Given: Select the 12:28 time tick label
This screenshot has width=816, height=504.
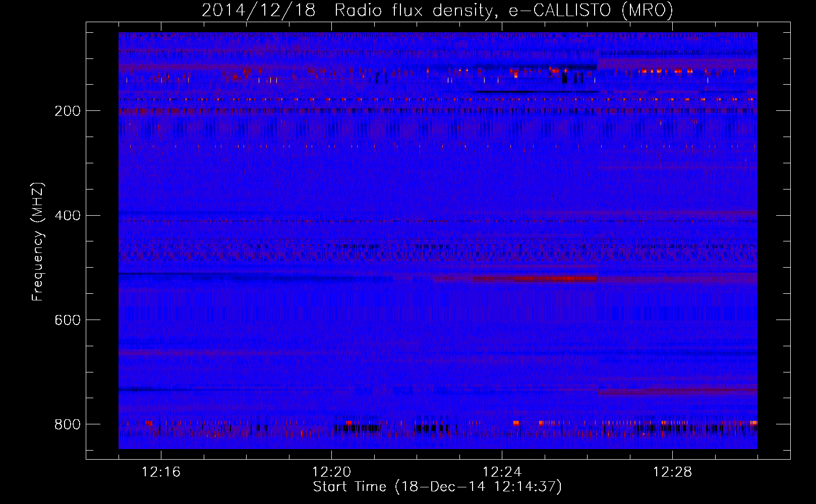Looking at the screenshot, I should [673, 472].
